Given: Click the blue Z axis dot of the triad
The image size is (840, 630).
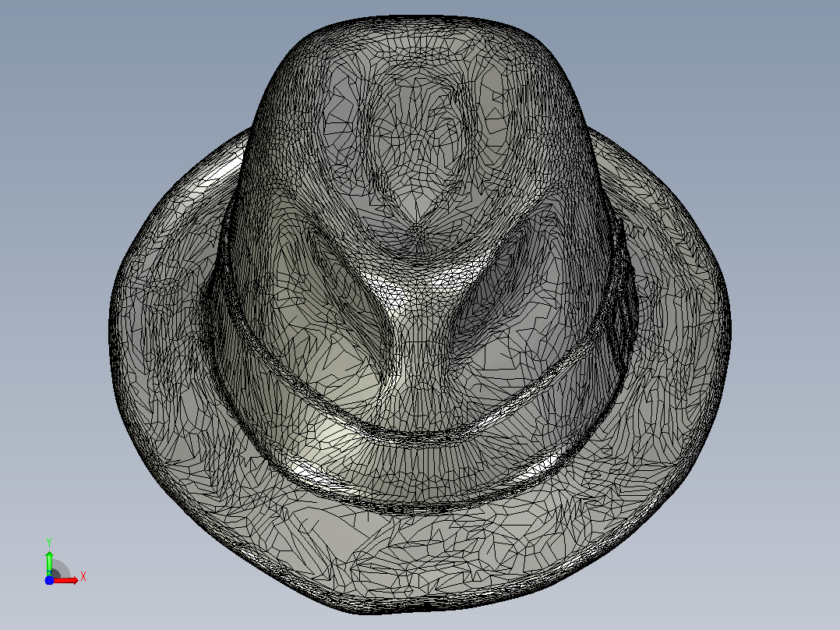Looking at the screenshot, I should pyautogui.click(x=49, y=580).
